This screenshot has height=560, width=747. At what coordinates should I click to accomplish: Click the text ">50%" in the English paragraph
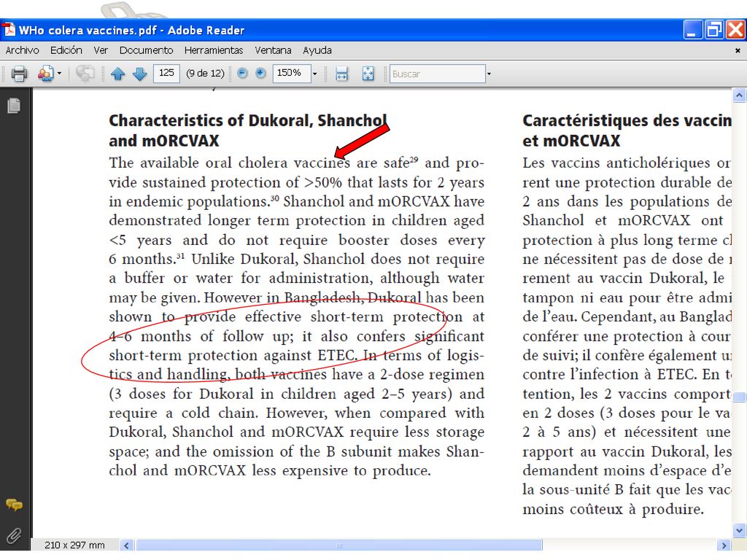point(323,182)
